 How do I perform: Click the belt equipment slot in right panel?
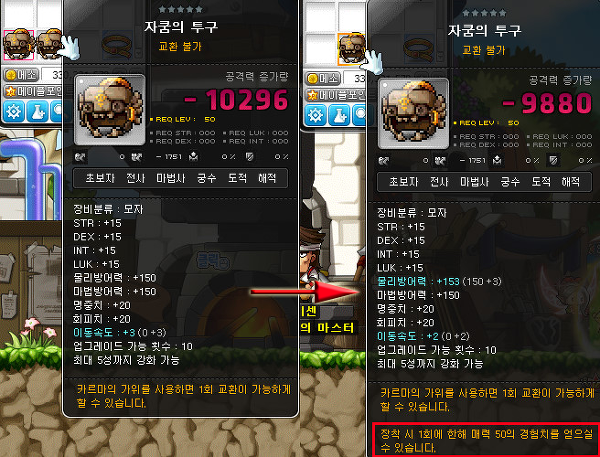(419, 49)
